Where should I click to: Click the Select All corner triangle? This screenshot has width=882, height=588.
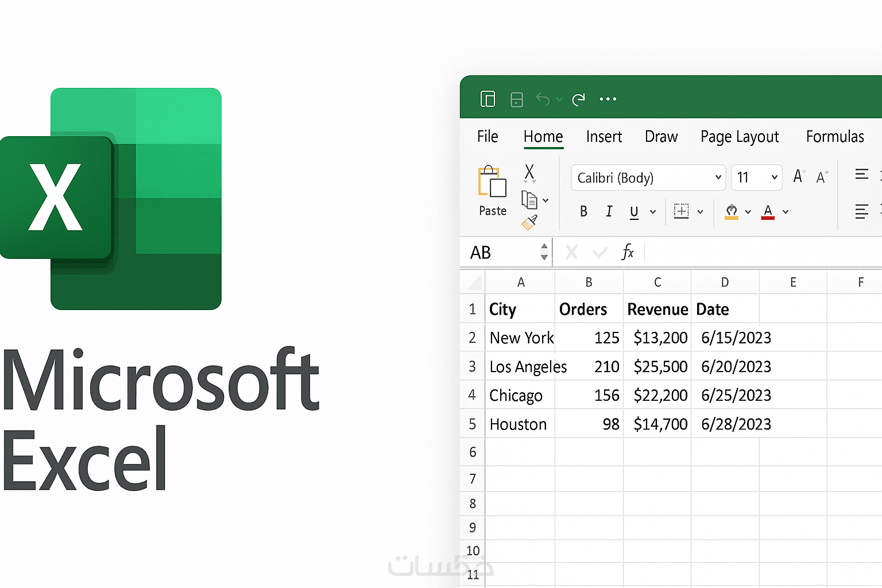[475, 283]
